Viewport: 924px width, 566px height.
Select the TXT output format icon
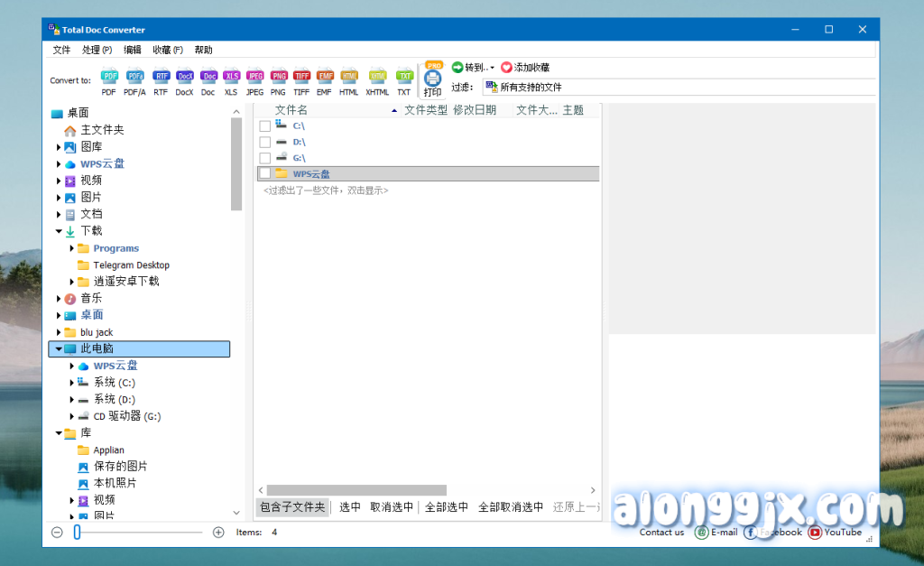[x=404, y=79]
